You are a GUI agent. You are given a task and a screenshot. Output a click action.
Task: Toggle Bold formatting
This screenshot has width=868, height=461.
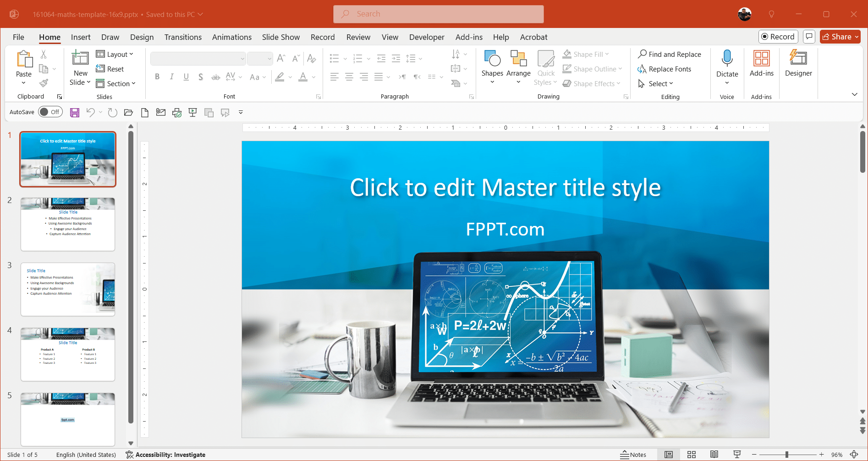[x=157, y=77]
